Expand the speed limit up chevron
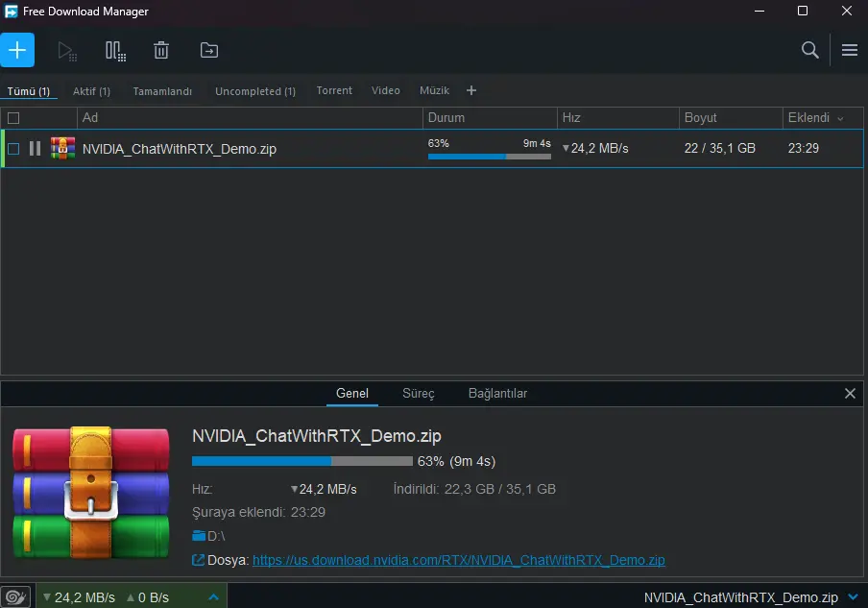This screenshot has height=608, width=868. pos(214,596)
